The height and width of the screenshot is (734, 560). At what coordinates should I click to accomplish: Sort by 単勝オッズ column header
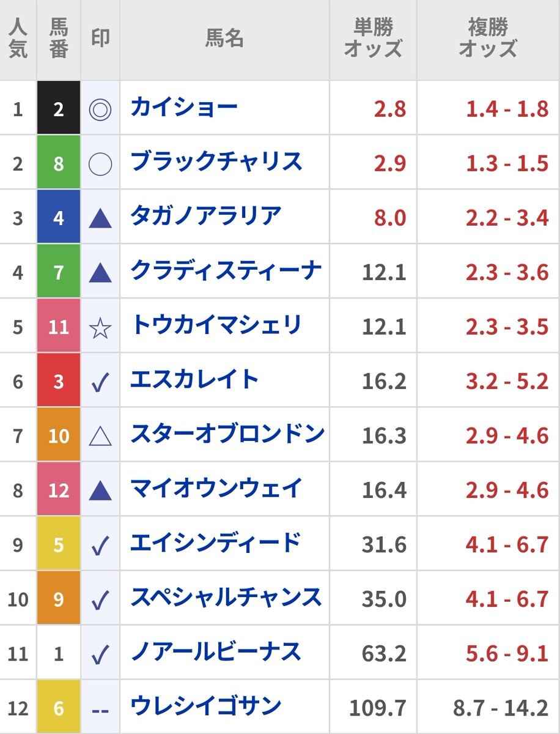[374, 38]
